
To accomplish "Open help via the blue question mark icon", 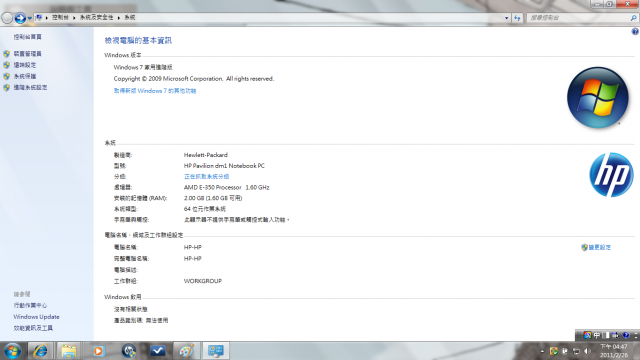I will (x=635, y=31).
